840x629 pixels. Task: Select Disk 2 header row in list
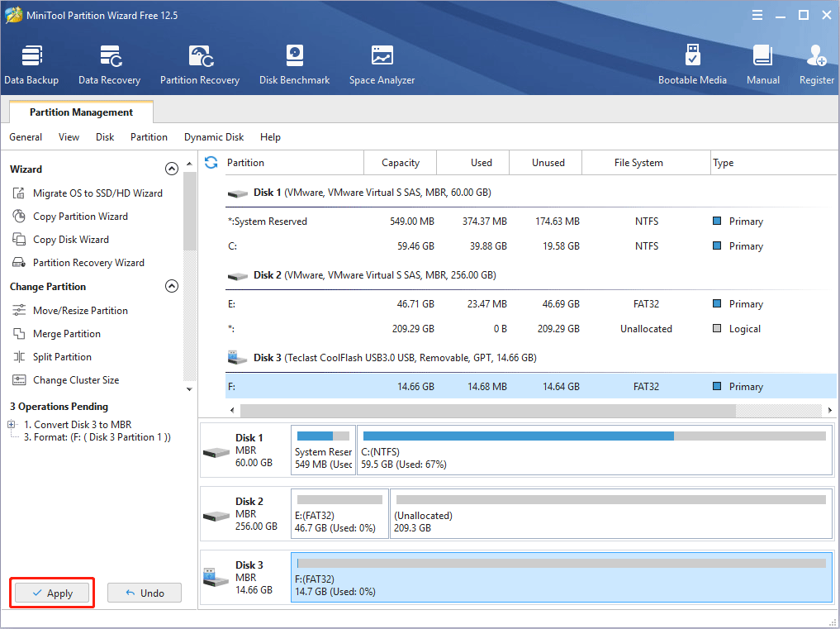pyautogui.click(x=530, y=275)
